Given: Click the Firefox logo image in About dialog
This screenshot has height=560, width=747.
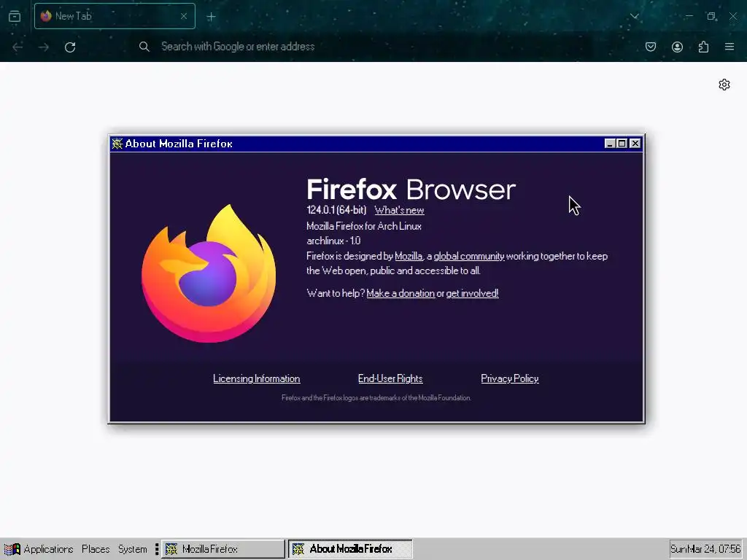Looking at the screenshot, I should pos(209,273).
